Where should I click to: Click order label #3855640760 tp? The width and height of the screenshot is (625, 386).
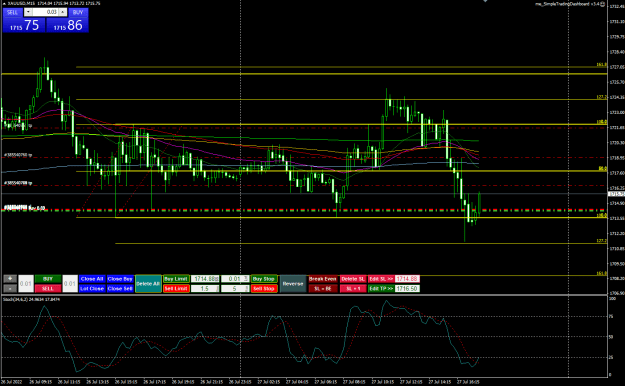18,155
